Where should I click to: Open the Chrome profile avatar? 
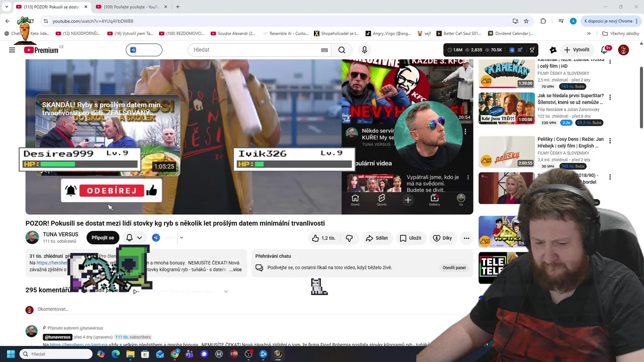click(x=573, y=21)
